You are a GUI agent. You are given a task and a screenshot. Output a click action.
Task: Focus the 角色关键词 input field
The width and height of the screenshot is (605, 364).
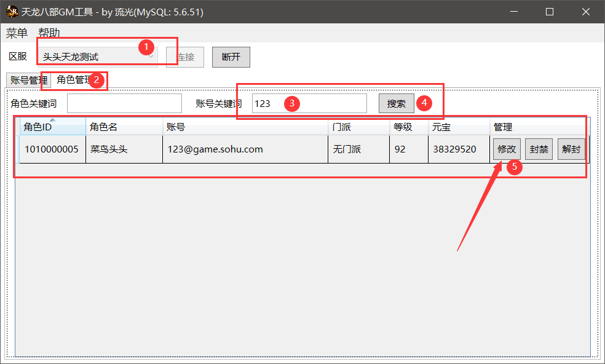[124, 103]
